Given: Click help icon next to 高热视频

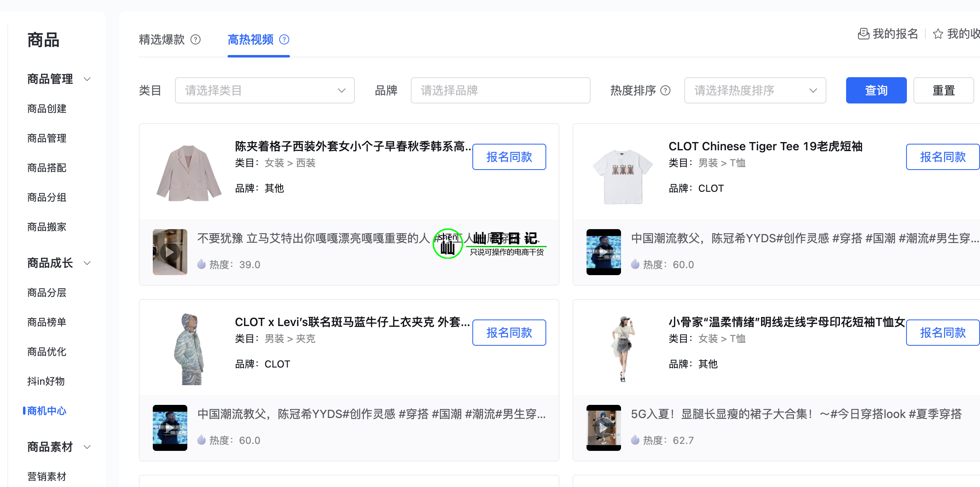Looking at the screenshot, I should [x=284, y=39].
